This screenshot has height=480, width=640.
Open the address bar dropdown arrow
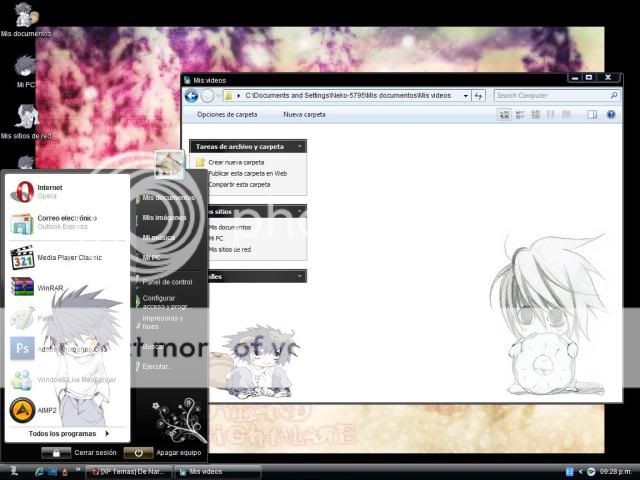[466, 96]
